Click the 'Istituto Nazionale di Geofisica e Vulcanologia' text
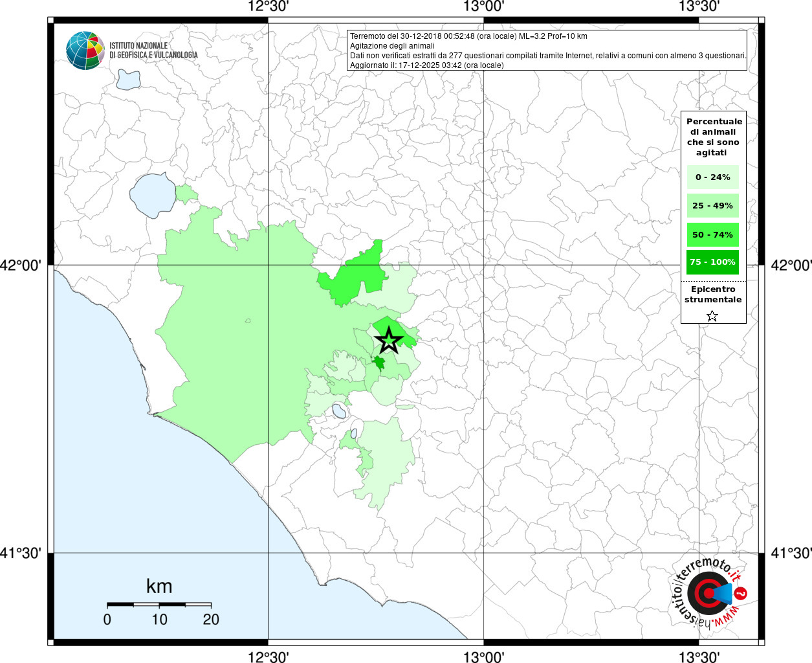Image resolution: width=812 pixels, height=663 pixels. (153, 51)
